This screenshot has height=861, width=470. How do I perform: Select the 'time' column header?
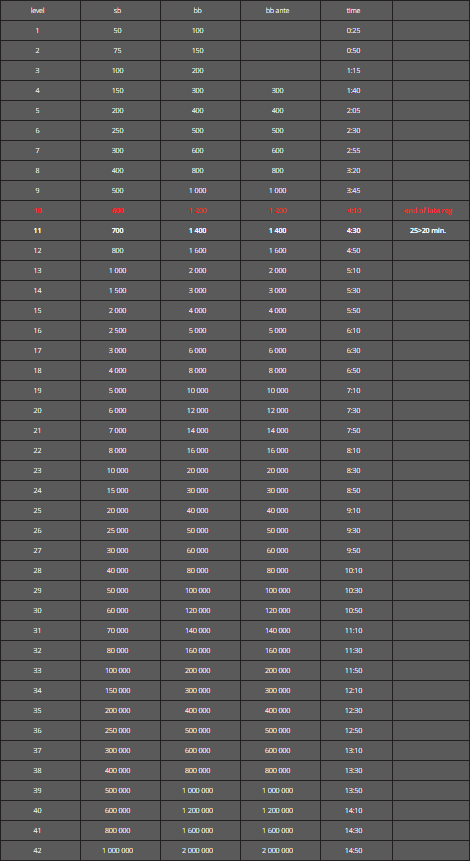[x=356, y=10]
